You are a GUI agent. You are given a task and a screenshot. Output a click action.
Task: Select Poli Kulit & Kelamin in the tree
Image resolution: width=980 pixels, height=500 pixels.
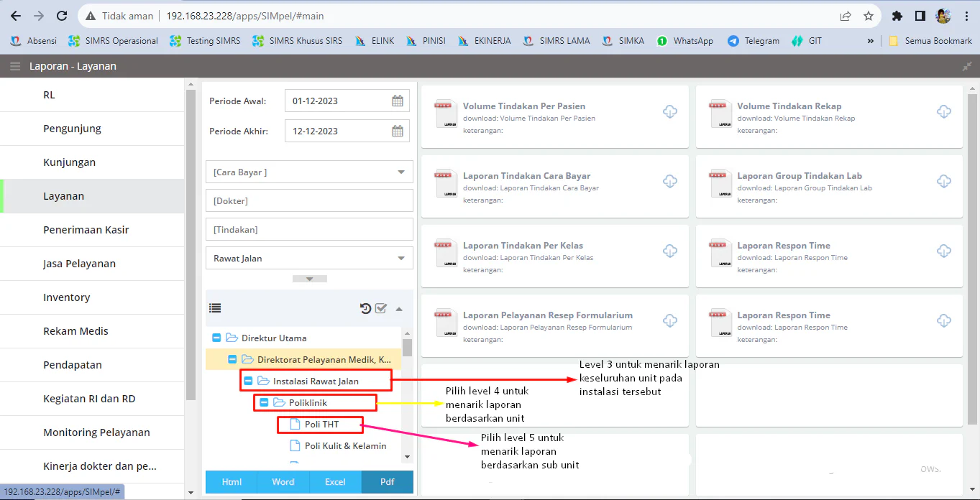tap(345, 446)
